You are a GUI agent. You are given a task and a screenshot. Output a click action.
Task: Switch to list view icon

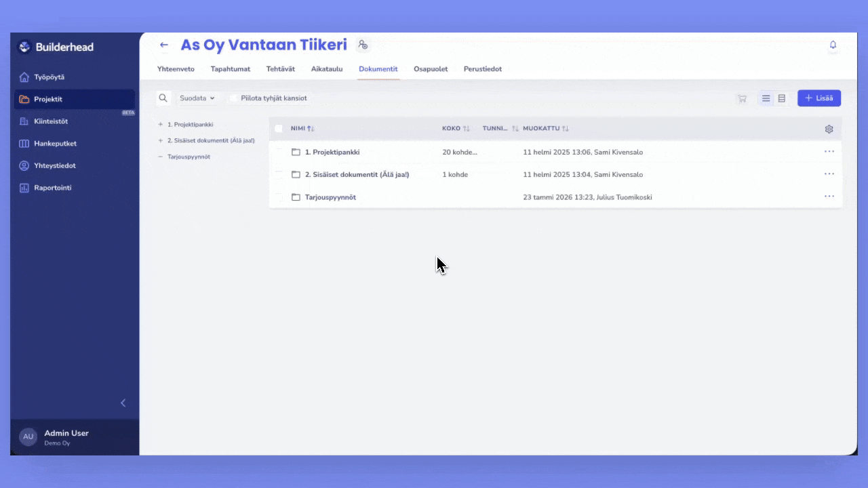pos(766,98)
